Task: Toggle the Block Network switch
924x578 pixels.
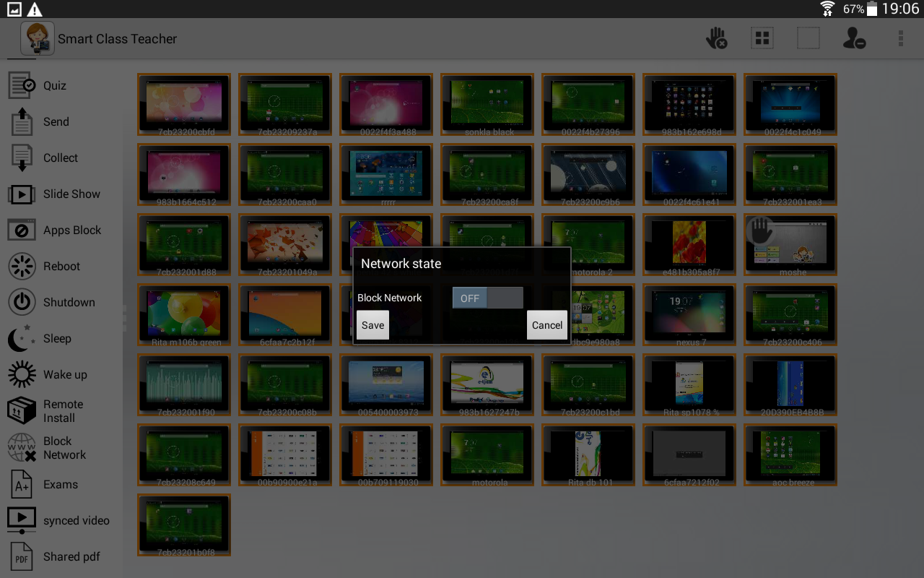Action: (488, 298)
